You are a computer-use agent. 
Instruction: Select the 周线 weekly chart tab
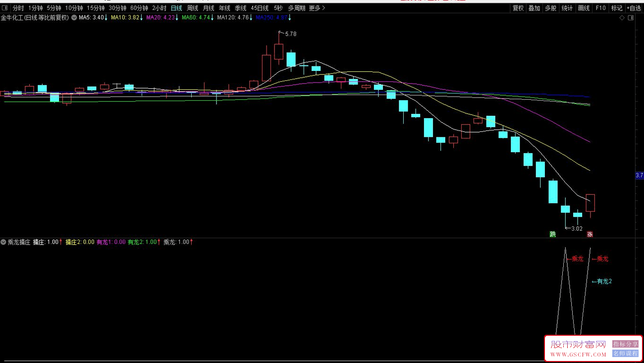[192, 8]
